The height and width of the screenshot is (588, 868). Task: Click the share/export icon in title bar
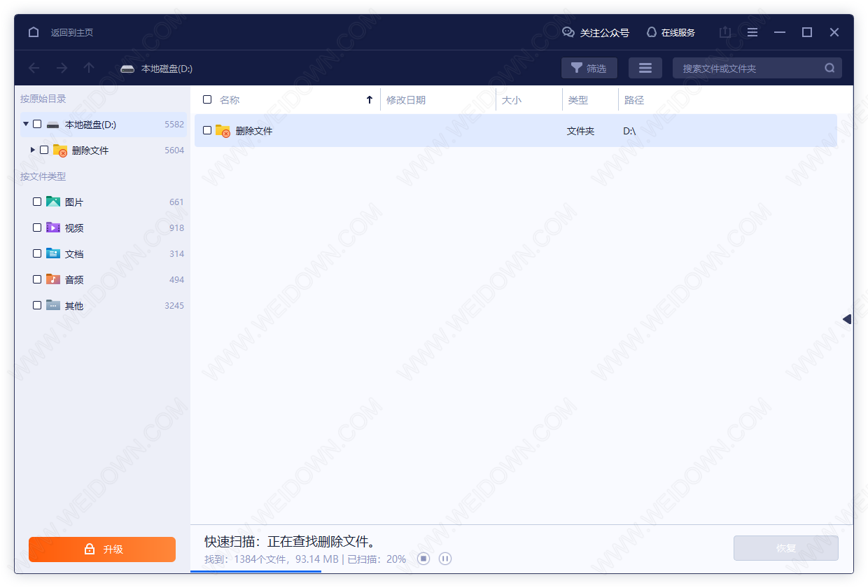tap(725, 32)
